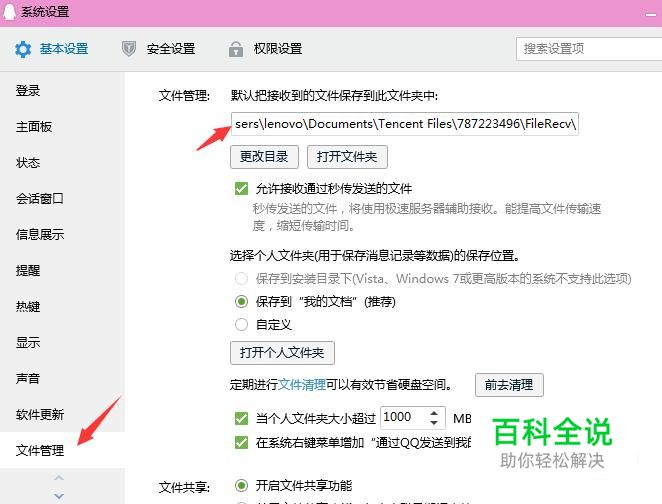The width and height of the screenshot is (662, 504).
Task: Select 声音 in the sidebar
Action: pyautogui.click(x=28, y=378)
